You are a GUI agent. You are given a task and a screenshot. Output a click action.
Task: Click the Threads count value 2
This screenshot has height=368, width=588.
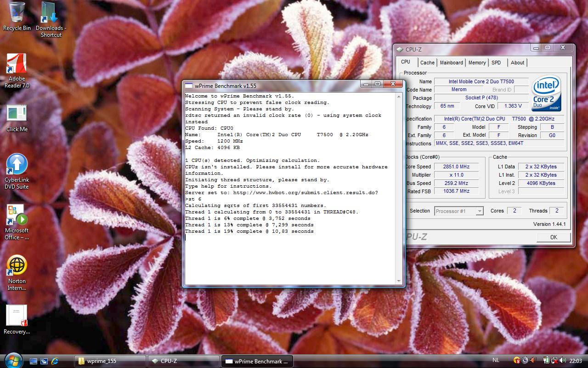coord(557,211)
